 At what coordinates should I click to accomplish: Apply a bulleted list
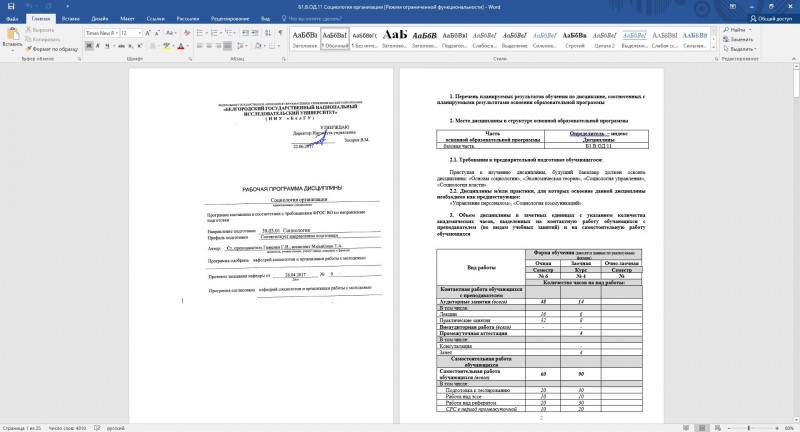pos(201,33)
